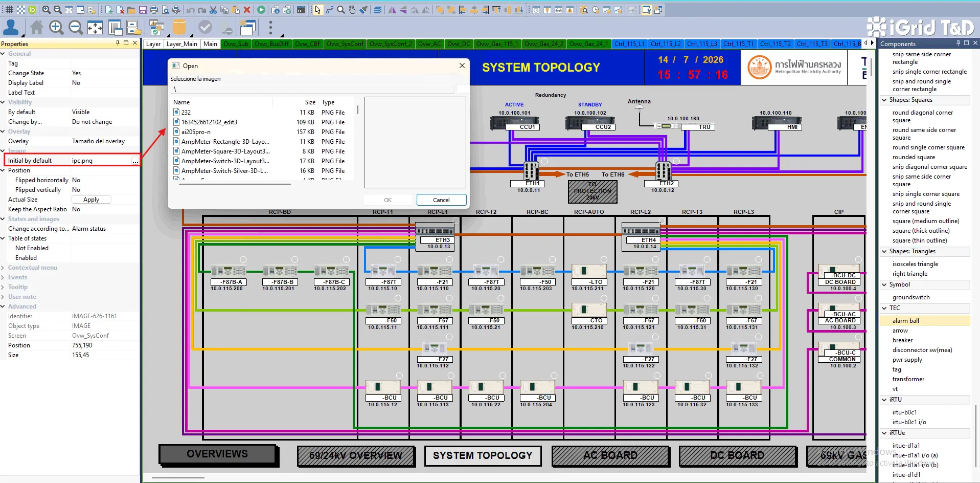The image size is (980, 483).
Task: Collapse the Position properties section
Action: 3,170
